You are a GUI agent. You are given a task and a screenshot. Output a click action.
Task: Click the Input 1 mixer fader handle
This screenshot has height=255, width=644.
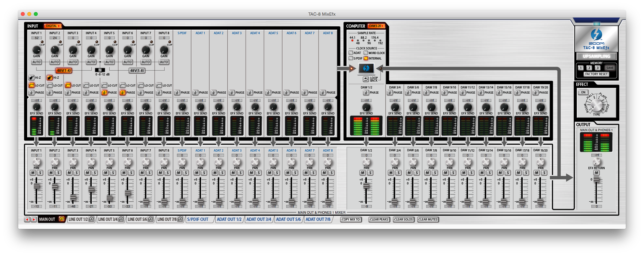coord(37,186)
